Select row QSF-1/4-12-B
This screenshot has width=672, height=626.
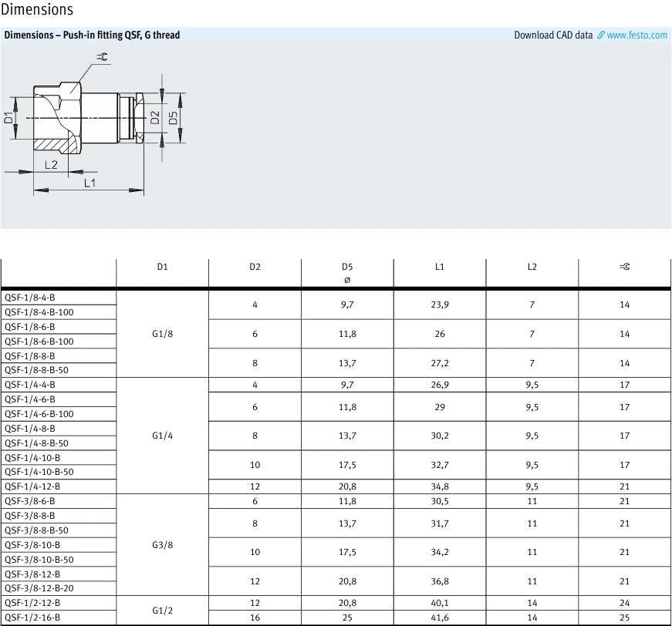pos(59,486)
